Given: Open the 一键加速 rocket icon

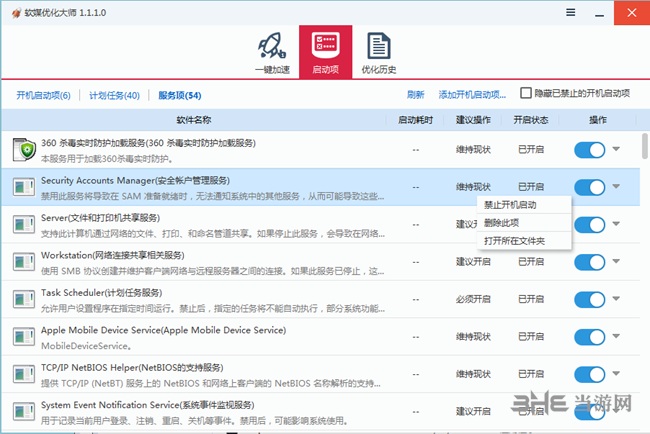Looking at the screenshot, I should (x=272, y=45).
